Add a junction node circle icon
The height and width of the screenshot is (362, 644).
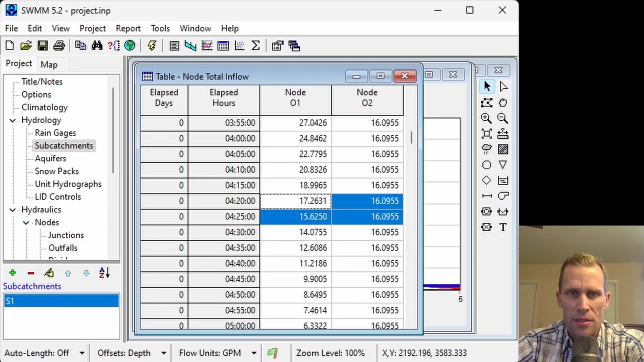click(487, 165)
